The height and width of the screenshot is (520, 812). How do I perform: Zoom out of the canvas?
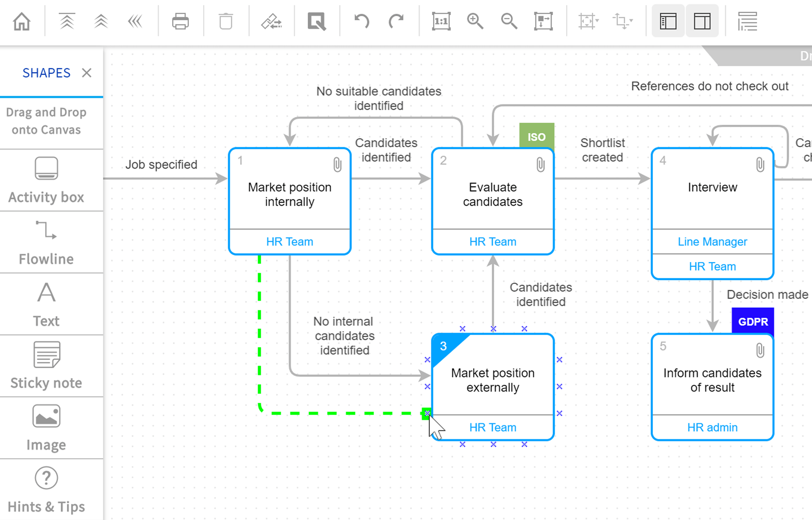point(509,22)
